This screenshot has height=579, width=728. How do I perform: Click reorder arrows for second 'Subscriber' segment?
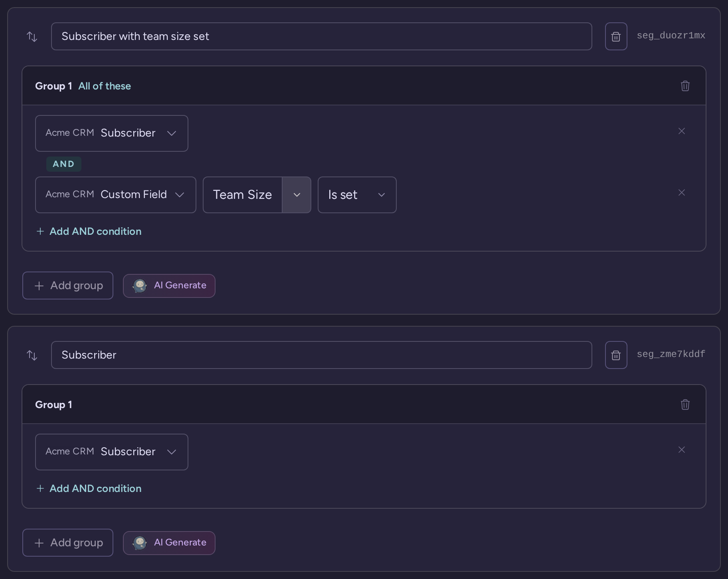point(32,355)
